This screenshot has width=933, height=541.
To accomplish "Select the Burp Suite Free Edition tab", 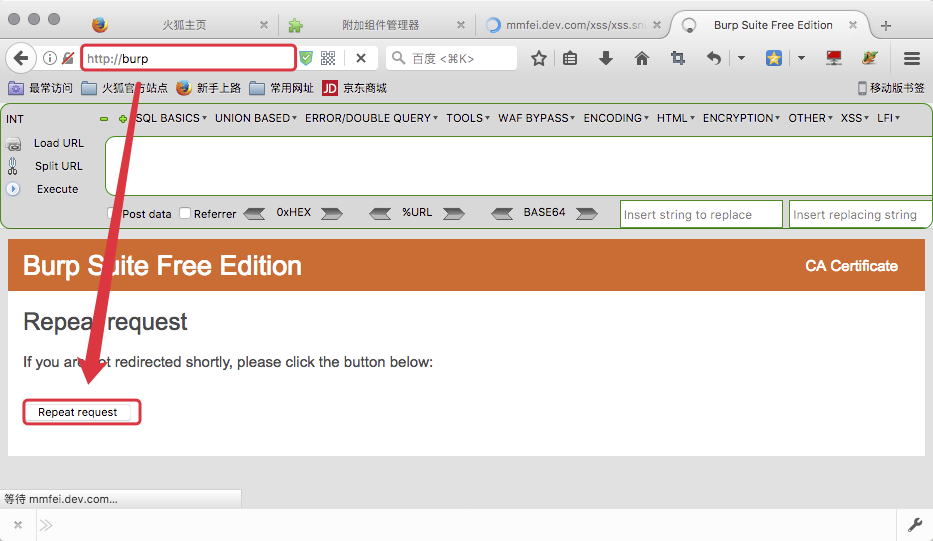I will point(772,25).
